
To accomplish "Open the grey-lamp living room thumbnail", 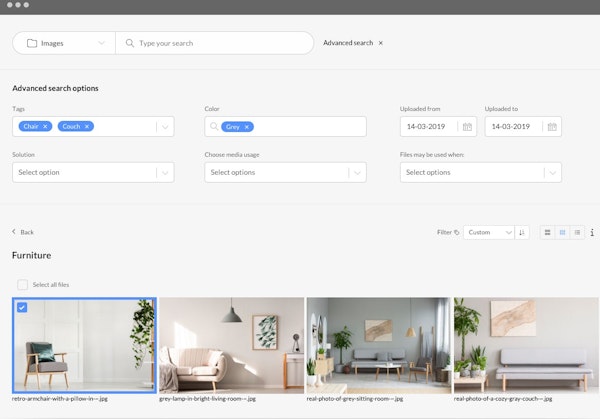I will (x=231, y=344).
